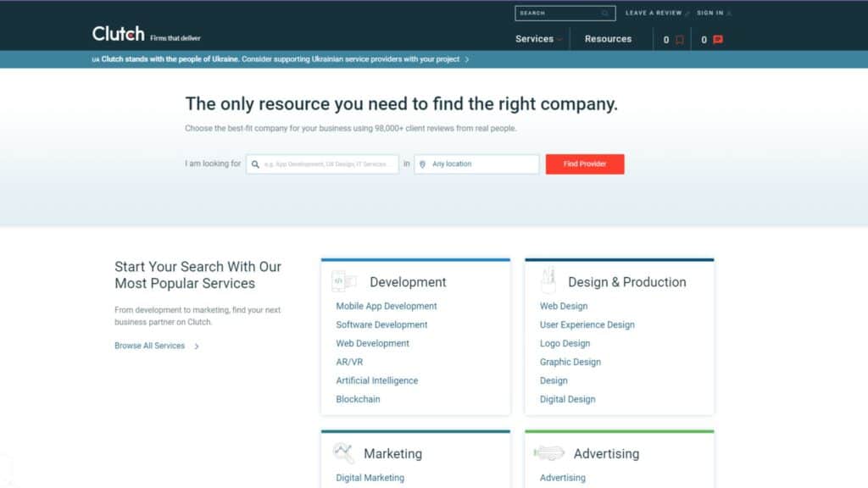Click the arrow next to Browse All Services
This screenshot has width=868, height=488.
[197, 347]
